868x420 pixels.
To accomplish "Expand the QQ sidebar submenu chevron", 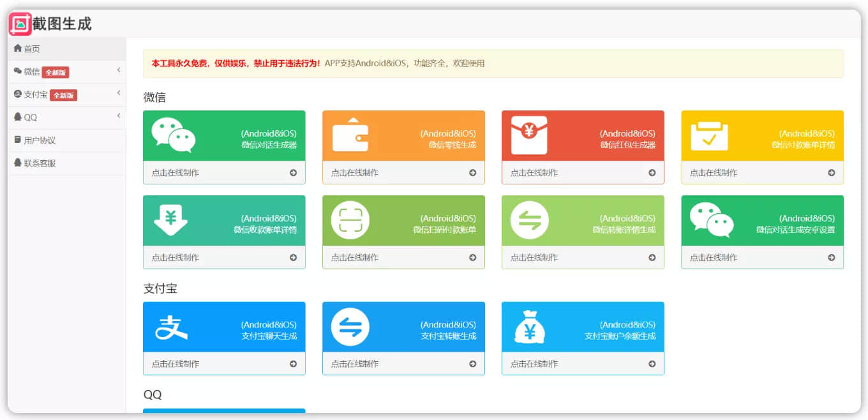I will [119, 116].
